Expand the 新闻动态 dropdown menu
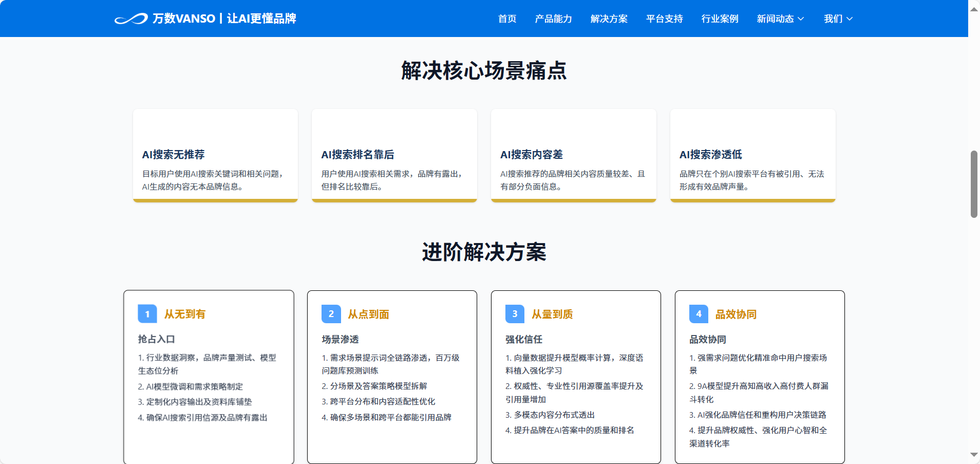The width and height of the screenshot is (980, 464). click(780, 19)
